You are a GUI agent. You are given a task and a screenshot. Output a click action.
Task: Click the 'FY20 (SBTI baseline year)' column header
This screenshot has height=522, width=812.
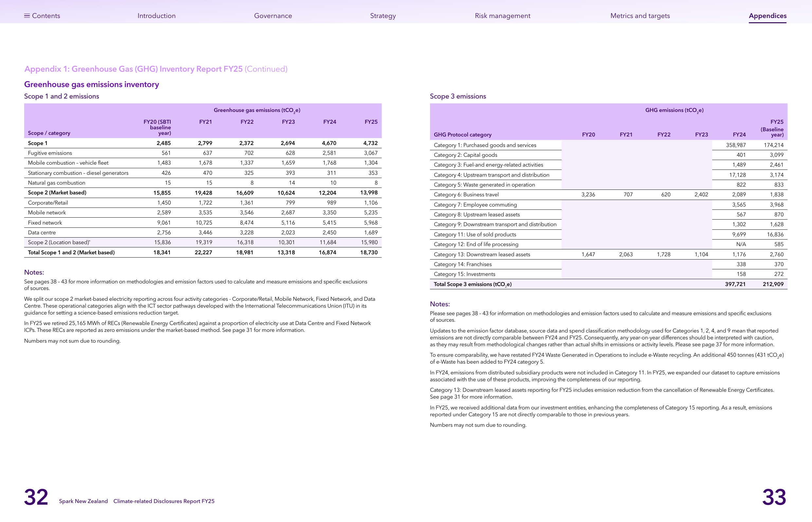[157, 127]
